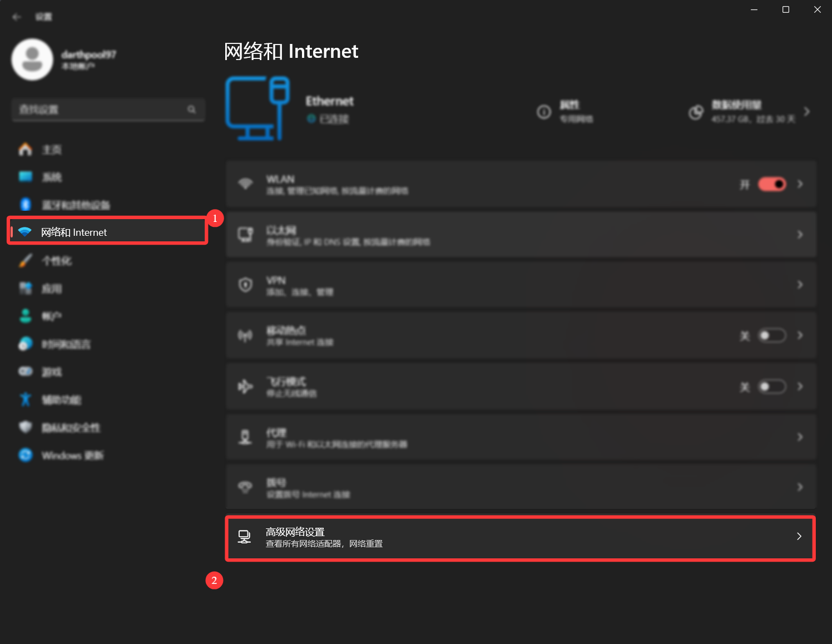
Task: Open the 系统 section in the sidebar
Action: (52, 177)
